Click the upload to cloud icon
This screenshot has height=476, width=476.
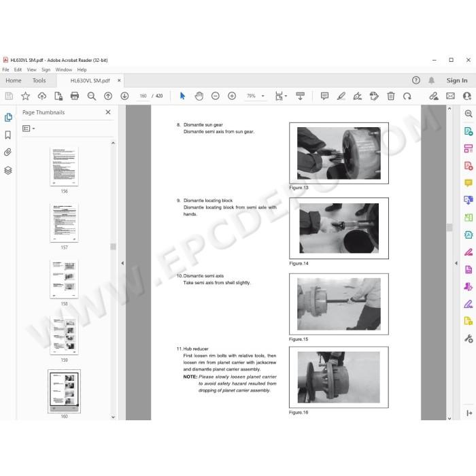(x=42, y=97)
